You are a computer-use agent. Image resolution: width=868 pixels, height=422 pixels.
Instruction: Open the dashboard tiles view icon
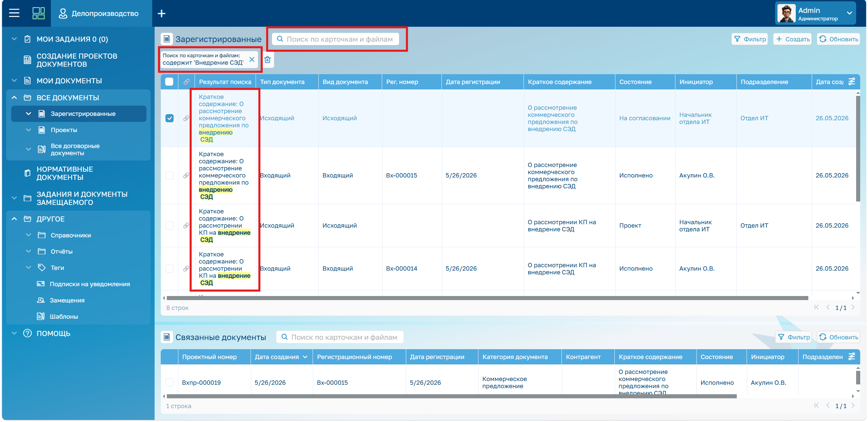point(39,13)
